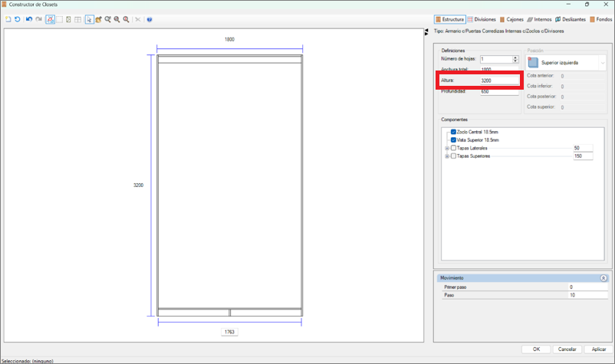Open the Divisiones tab
The width and height of the screenshot is (615, 364).
coord(482,19)
